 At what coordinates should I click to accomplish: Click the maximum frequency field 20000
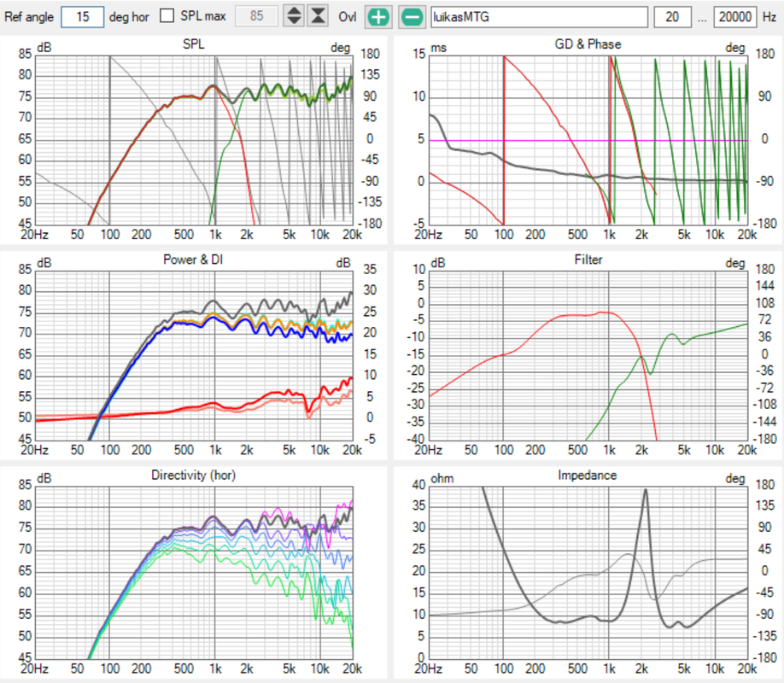click(735, 17)
